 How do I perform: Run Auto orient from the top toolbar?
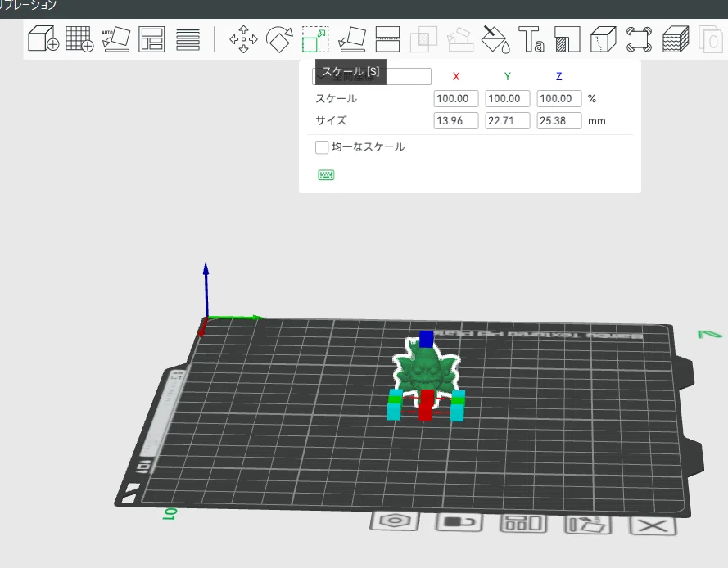click(115, 39)
